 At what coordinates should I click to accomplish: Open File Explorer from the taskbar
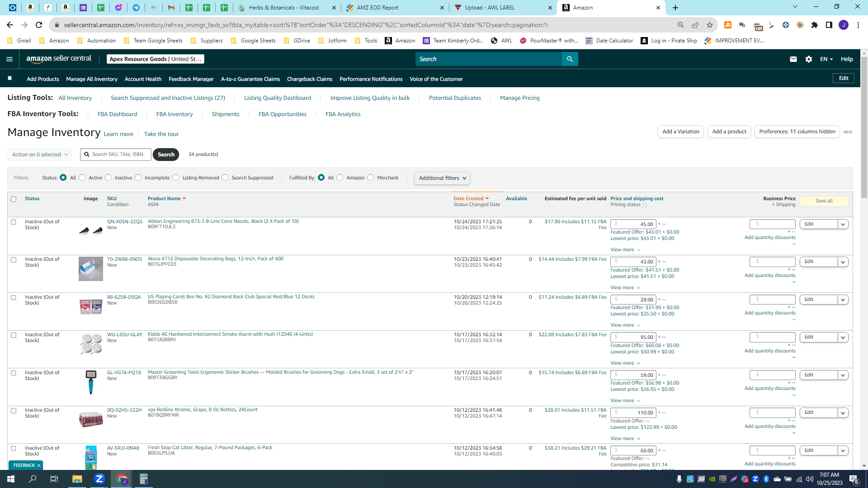point(77,479)
